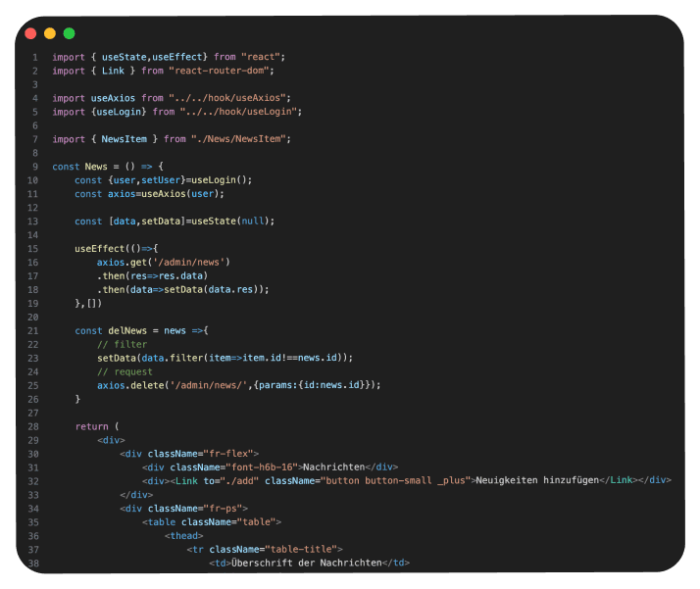Click the green maximize window button
The height and width of the screenshot is (589, 700).
coord(69,33)
